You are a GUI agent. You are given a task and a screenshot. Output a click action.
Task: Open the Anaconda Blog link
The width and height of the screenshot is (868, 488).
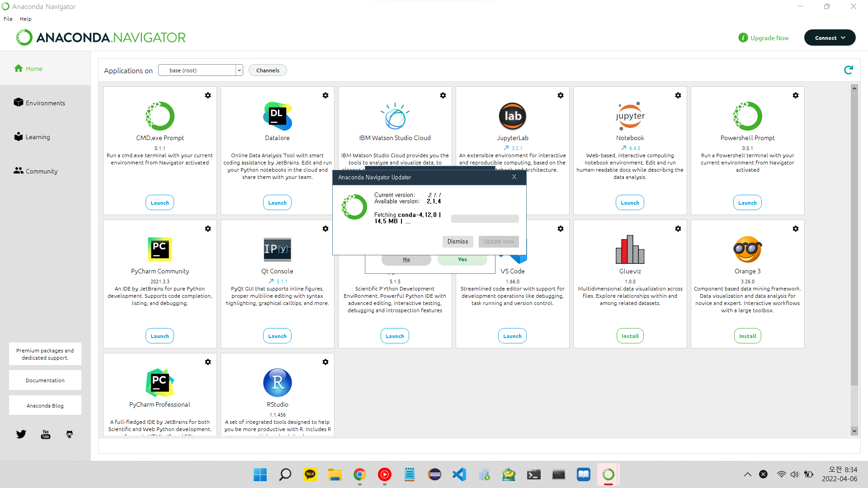(45, 405)
